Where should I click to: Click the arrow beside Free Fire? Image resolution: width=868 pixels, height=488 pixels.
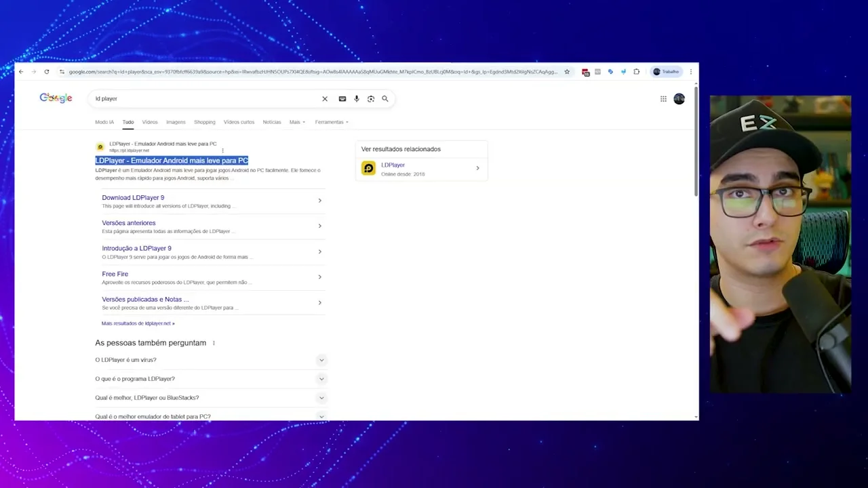pyautogui.click(x=320, y=277)
